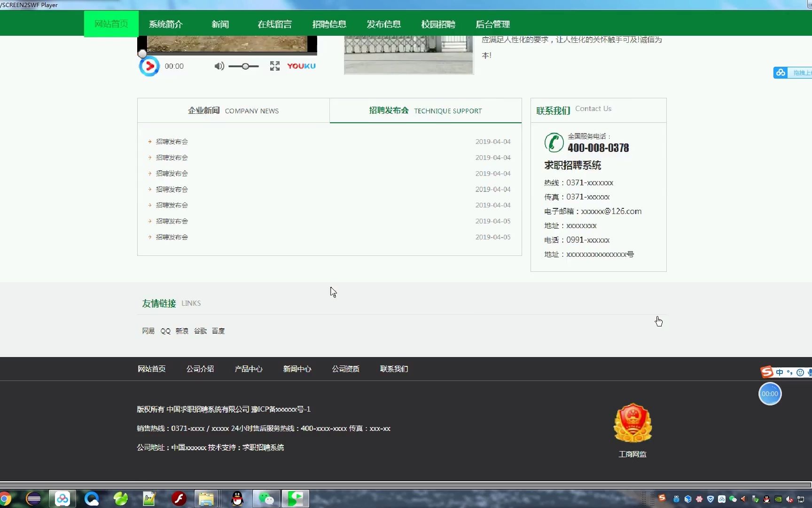The image size is (812, 508).
Task: Open the Tencent security shield in the tray
Action: point(710,499)
